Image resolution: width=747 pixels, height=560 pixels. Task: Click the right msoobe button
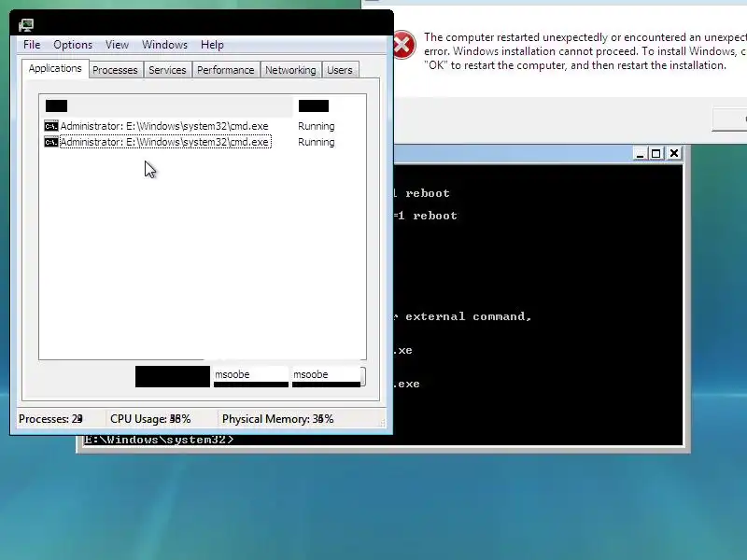pos(328,376)
